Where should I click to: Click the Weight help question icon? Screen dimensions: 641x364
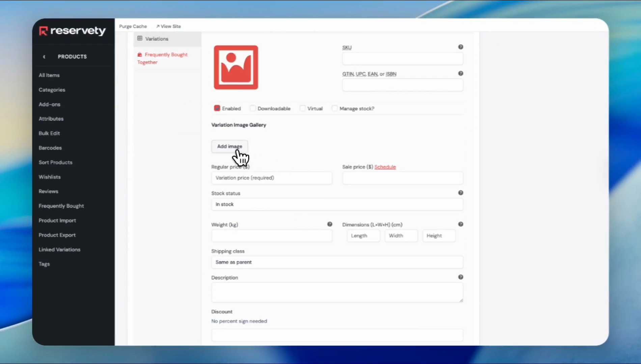pos(330,224)
